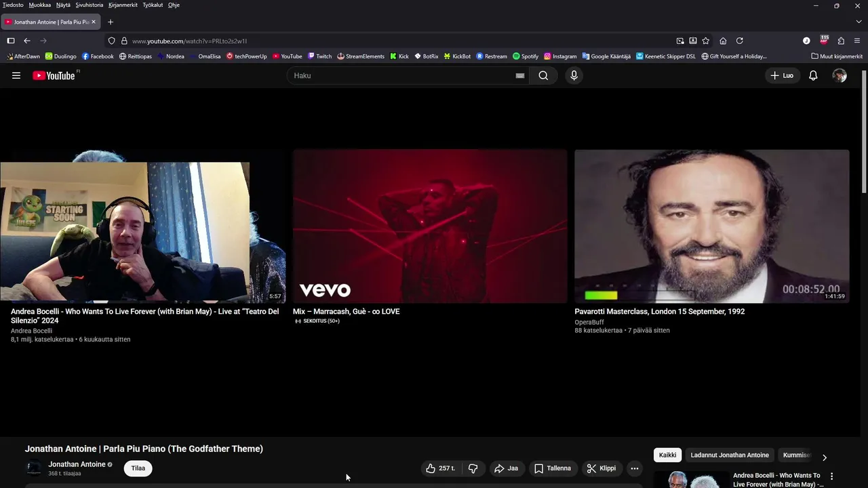Open the Kirjanmerkit menu

123,5
